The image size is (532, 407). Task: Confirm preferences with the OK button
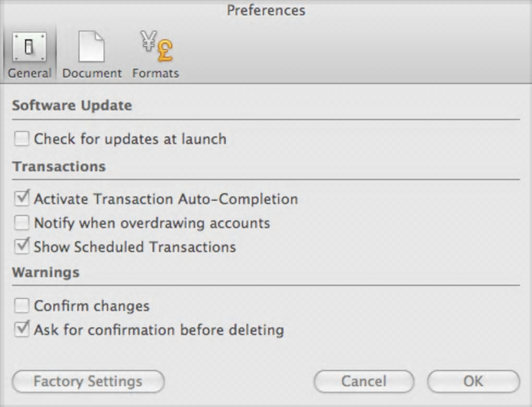click(473, 381)
